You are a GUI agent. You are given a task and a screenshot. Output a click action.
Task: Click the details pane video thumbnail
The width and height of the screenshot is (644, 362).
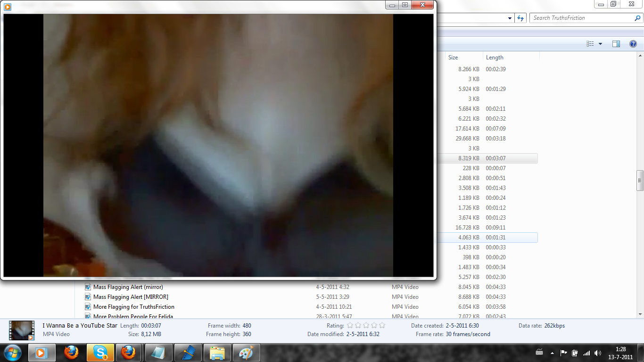[22, 330]
